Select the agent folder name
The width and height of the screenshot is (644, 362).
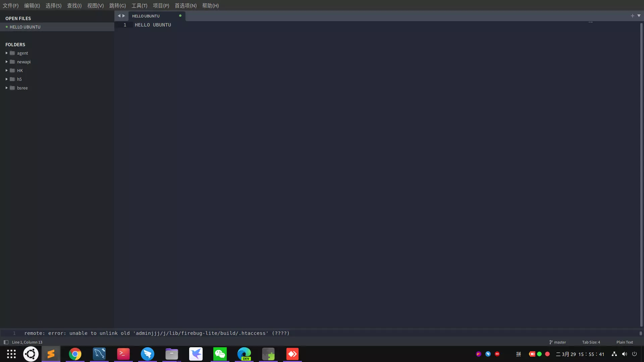22,53
